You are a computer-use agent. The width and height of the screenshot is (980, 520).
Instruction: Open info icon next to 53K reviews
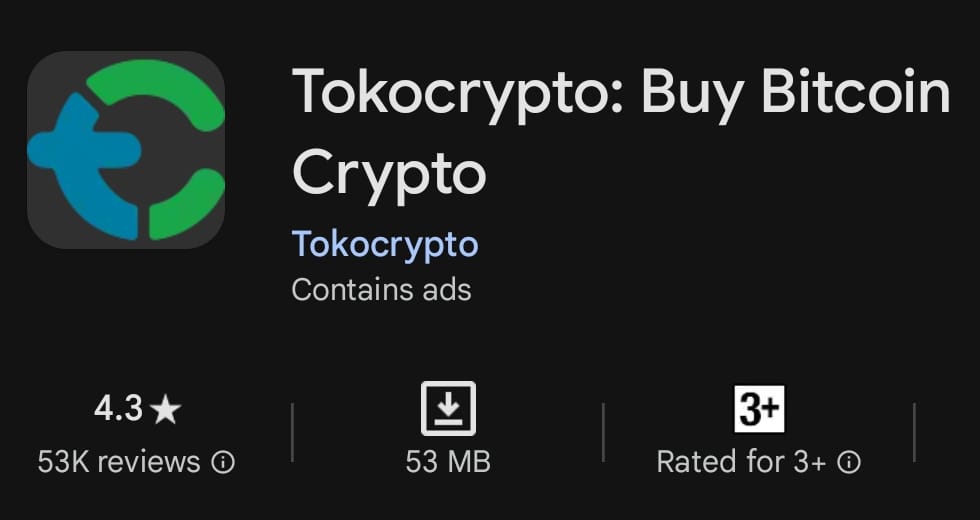[224, 462]
